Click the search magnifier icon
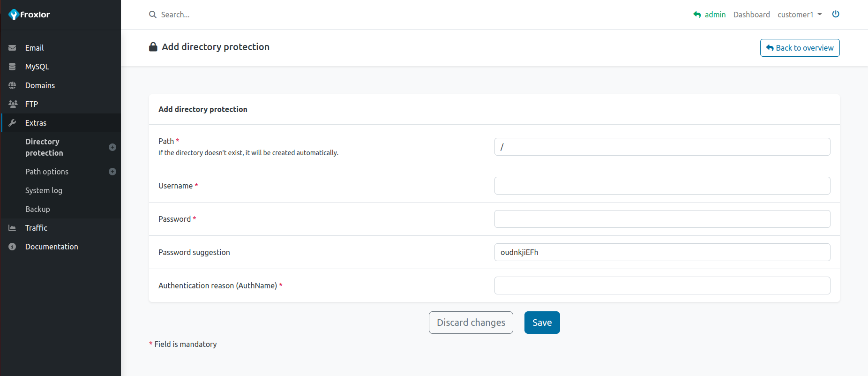The width and height of the screenshot is (868, 376). pyautogui.click(x=153, y=15)
